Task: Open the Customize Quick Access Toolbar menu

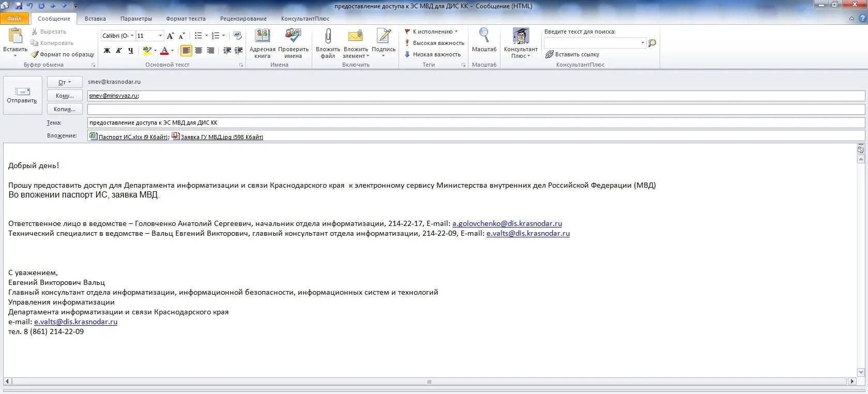Action: (75, 6)
